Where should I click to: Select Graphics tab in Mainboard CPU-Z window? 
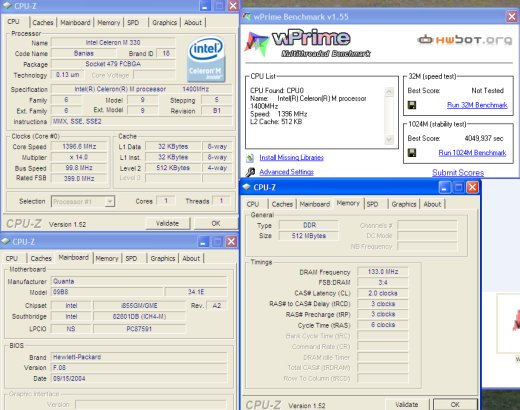coord(163,258)
